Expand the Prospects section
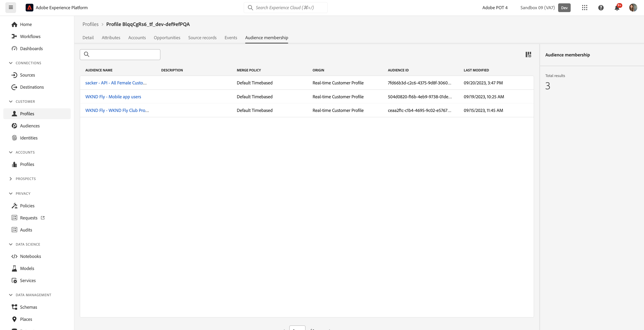The height and width of the screenshot is (330, 644). (11, 178)
